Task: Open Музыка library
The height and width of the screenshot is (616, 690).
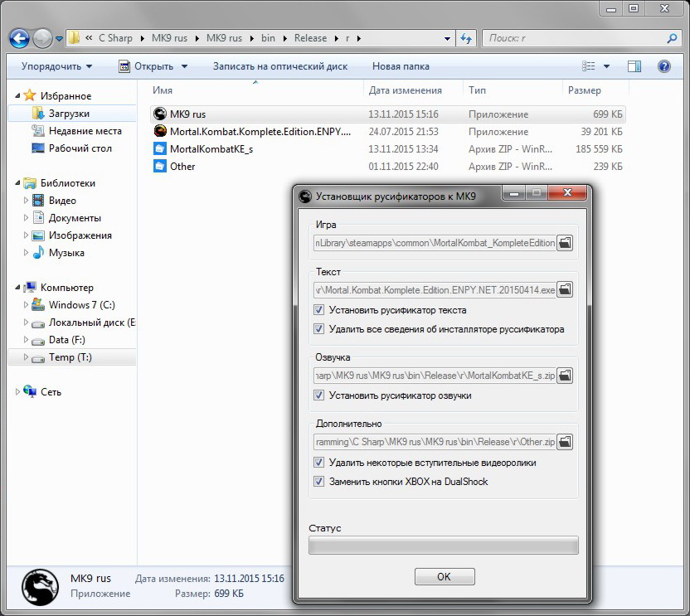Action: (66, 253)
